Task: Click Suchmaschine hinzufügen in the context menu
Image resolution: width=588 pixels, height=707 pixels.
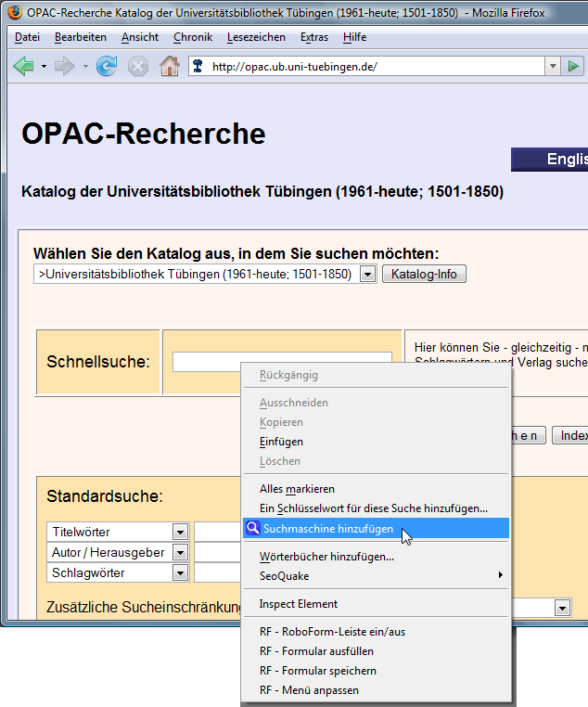Action: click(x=377, y=529)
